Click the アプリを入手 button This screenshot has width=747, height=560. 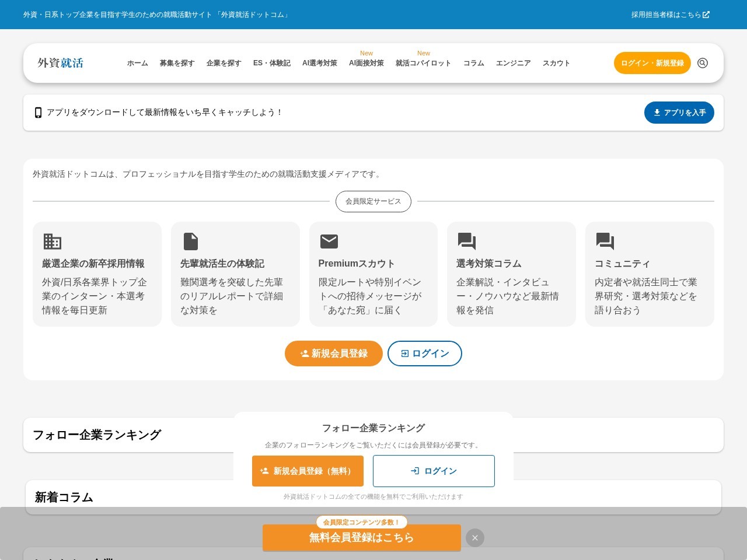tap(679, 113)
